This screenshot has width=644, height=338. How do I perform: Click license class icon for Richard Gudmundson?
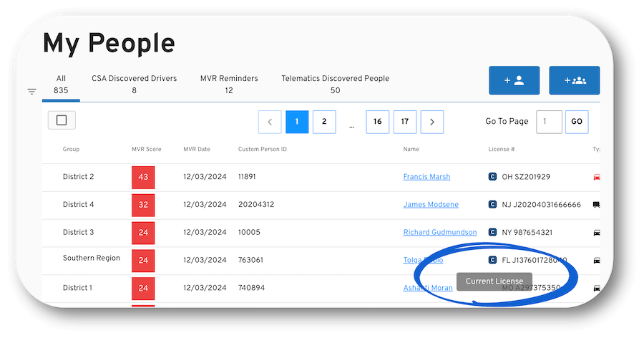point(492,233)
